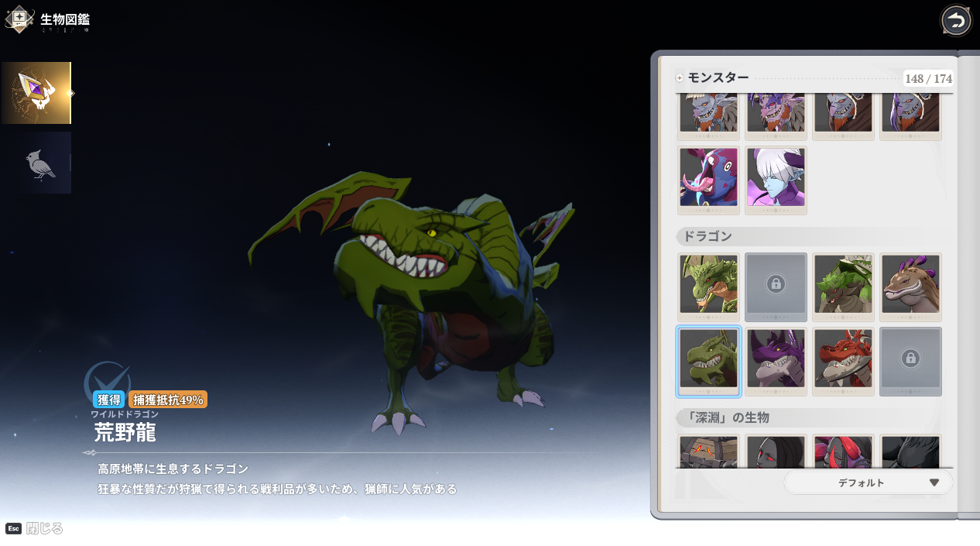Click the return arrow button
Screen dimensions: 980x546
956,20
